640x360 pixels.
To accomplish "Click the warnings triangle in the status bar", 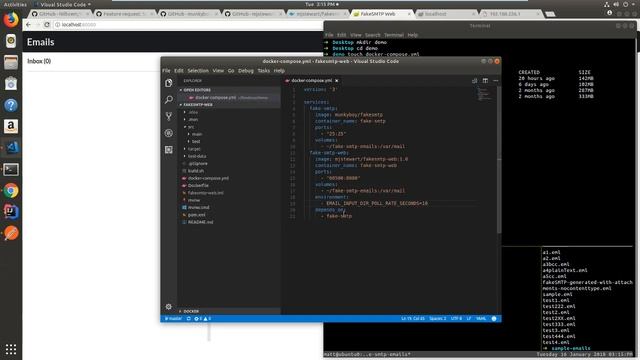I will (207, 318).
